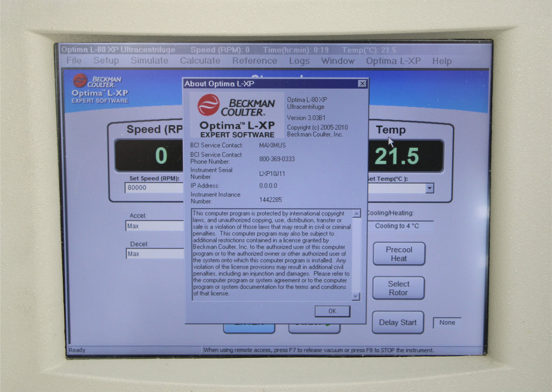Open the Logs menu
The width and height of the screenshot is (552, 392).
click(299, 61)
